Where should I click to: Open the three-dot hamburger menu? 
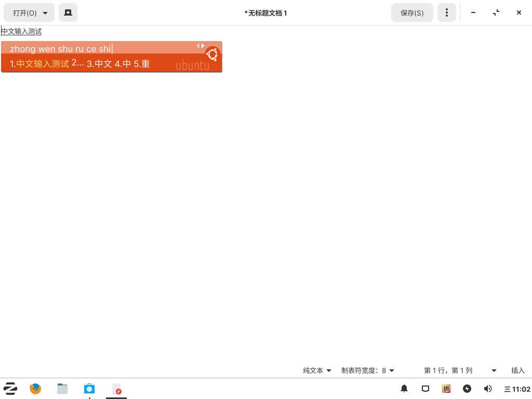coord(447,12)
